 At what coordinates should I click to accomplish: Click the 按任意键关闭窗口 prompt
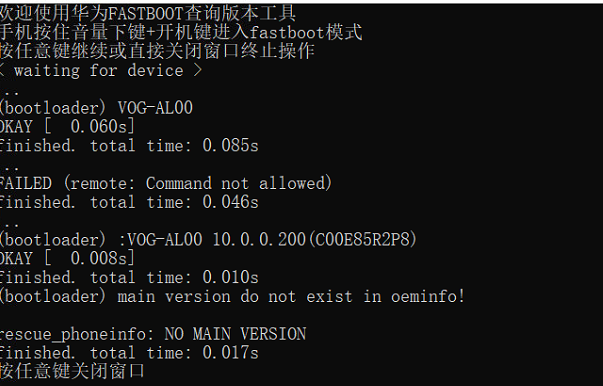(x=72, y=371)
